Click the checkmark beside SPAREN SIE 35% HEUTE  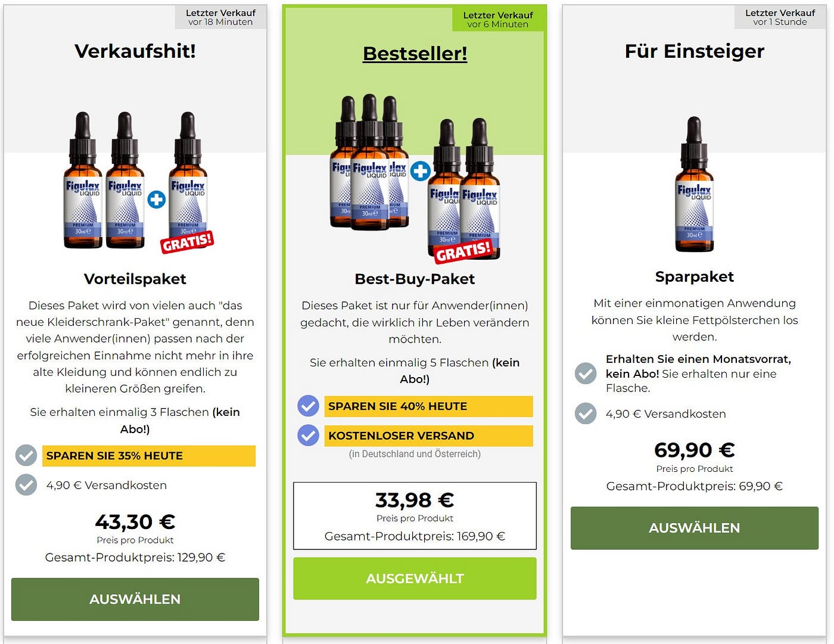coord(26,456)
